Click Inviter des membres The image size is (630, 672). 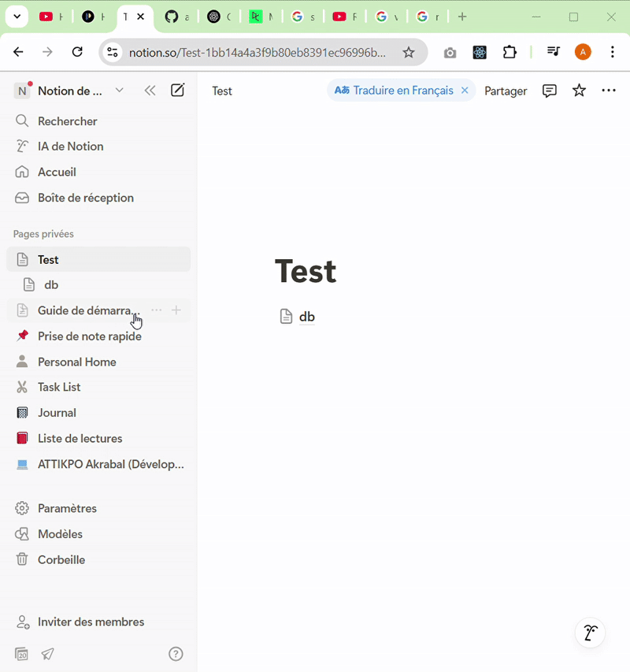tap(98, 622)
